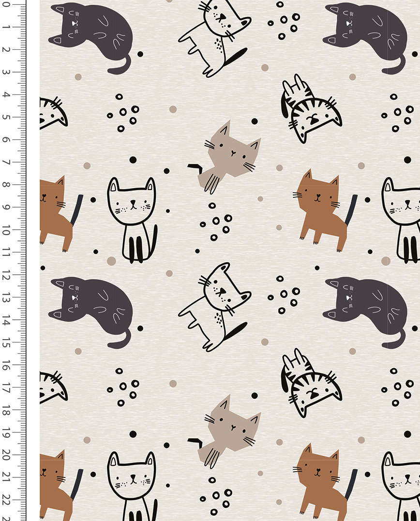Click the number 15 on the ruler
This screenshot has width=420, height=521.
[x=6, y=343]
